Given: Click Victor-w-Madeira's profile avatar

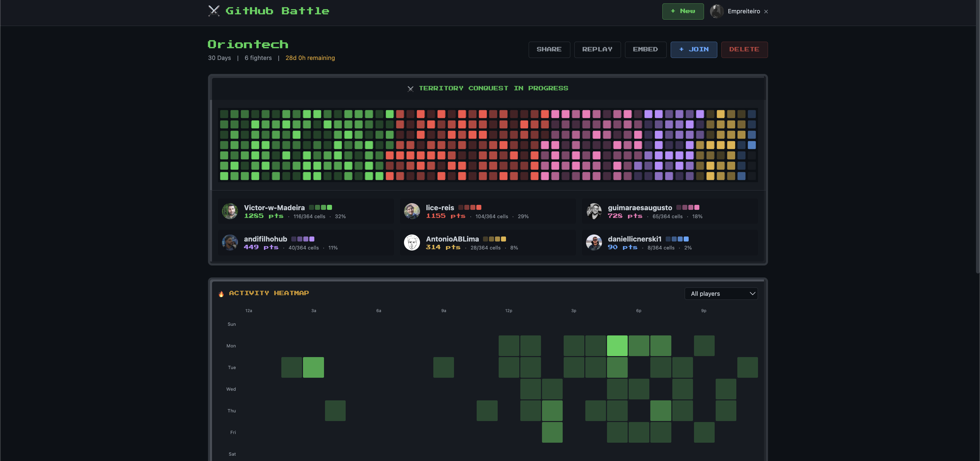Looking at the screenshot, I should pos(230,211).
